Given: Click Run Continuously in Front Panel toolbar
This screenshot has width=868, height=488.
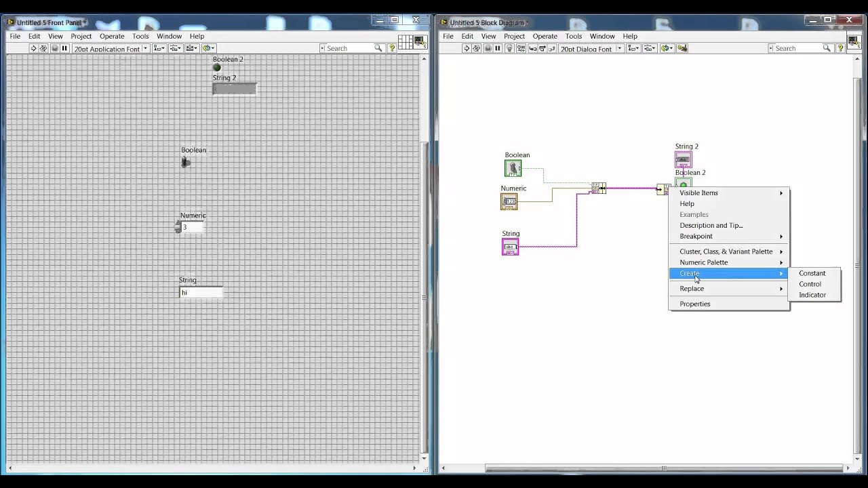Looking at the screenshot, I should tap(43, 48).
